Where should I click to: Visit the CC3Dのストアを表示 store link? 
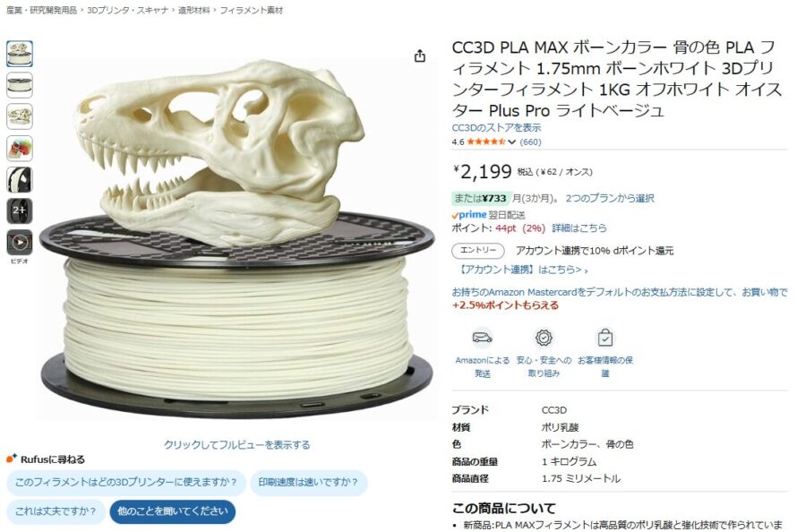pos(496,127)
